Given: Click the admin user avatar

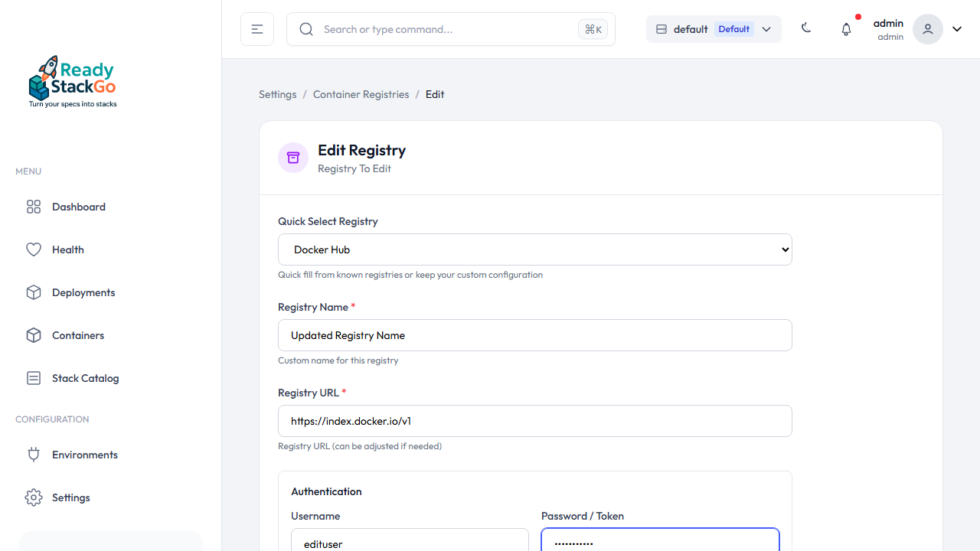Looking at the screenshot, I should coord(927,29).
